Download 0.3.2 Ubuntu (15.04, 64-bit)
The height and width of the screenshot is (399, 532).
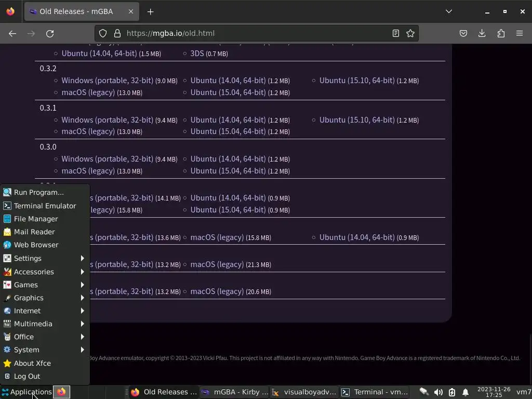(x=228, y=92)
